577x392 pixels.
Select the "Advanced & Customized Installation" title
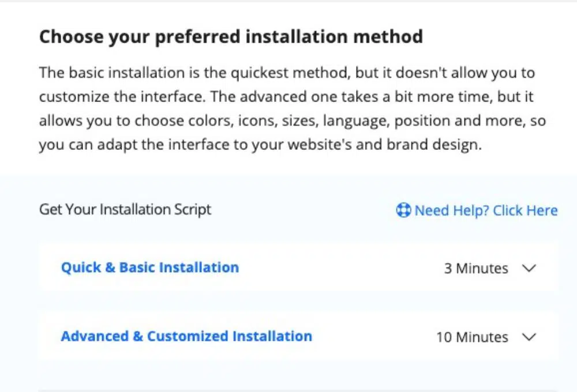[186, 336]
